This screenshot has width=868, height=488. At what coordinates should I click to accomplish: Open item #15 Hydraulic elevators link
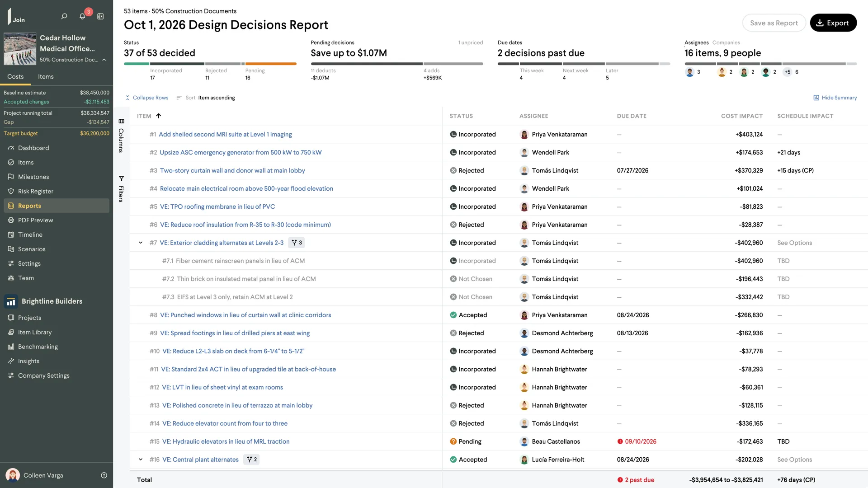tap(226, 441)
